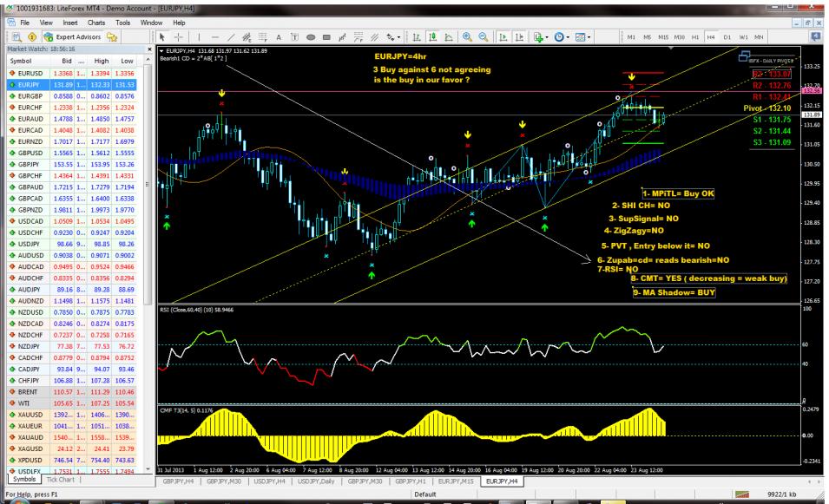Switch to the D1 timeframe button
Viewport: 829px width, 504px height.
coord(727,38)
